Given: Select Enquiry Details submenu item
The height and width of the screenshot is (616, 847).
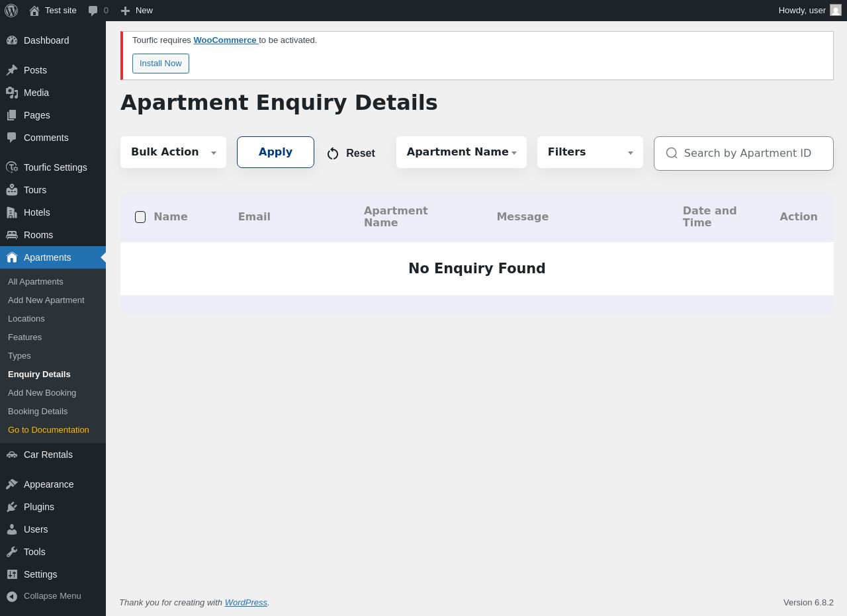Looking at the screenshot, I should point(39,374).
